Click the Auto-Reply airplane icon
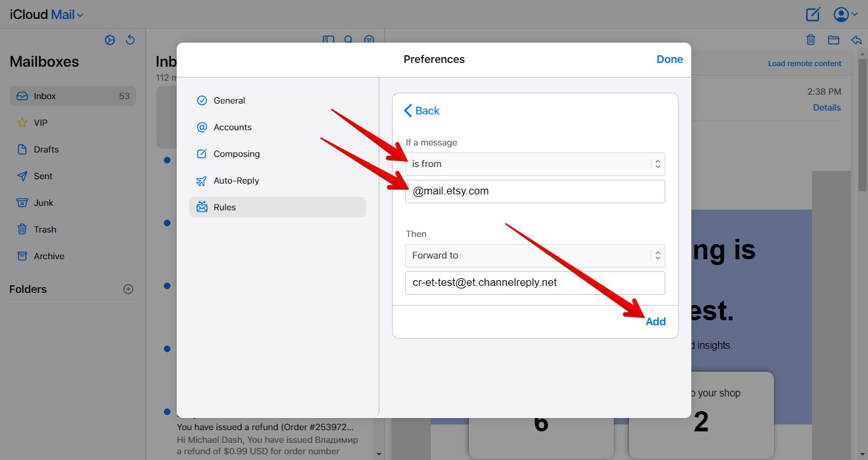 202,180
